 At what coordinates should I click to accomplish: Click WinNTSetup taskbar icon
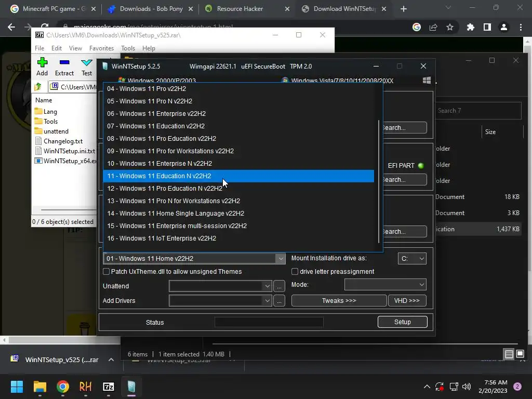[x=131, y=387]
